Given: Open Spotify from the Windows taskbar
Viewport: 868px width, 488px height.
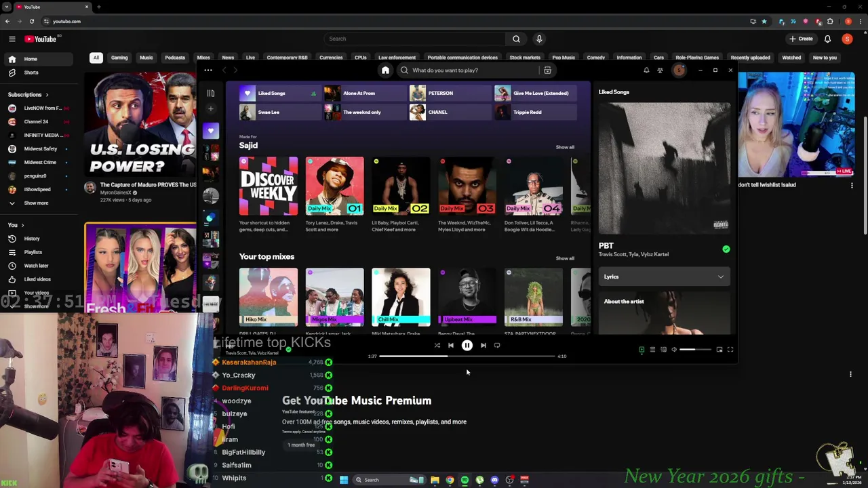Looking at the screenshot, I should coord(465,480).
